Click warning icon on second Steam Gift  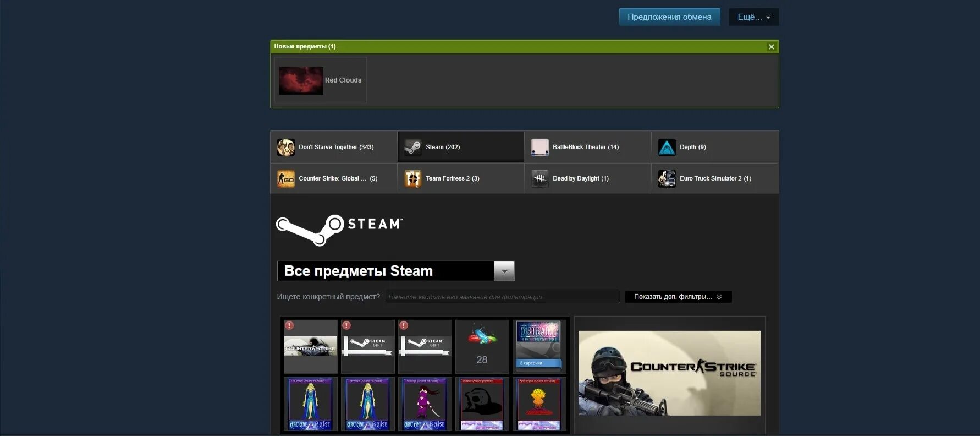pos(404,325)
